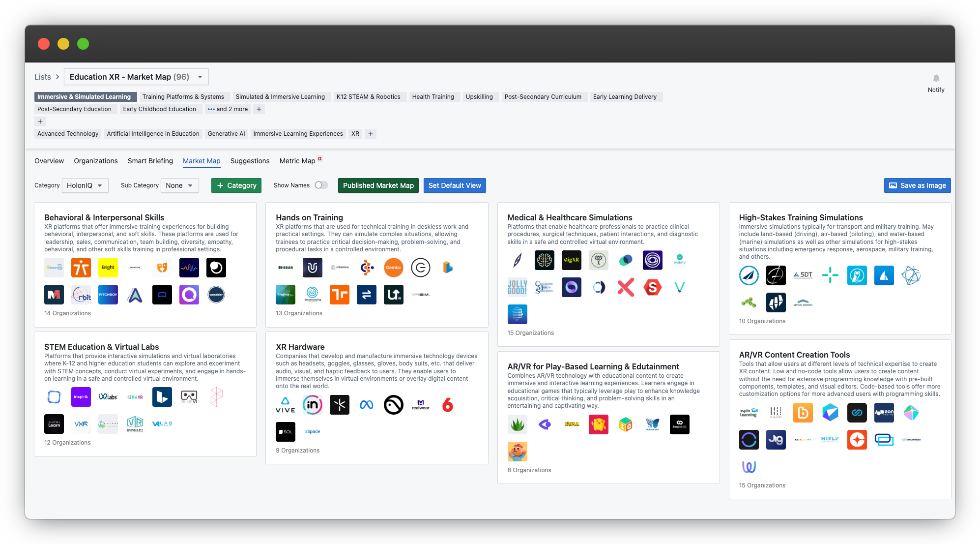Image resolution: width=980 pixels, height=544 pixels.
Task: Select the K12 STEAM & Robotics tag
Action: 368,97
